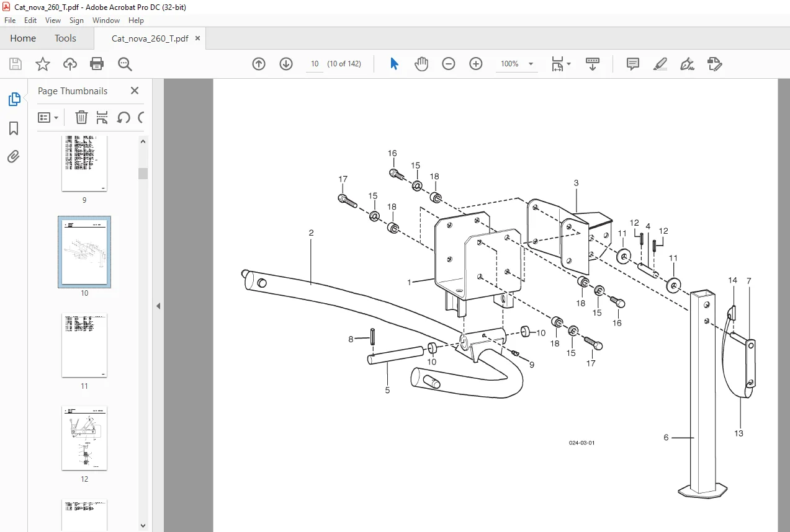Select page 9 thumbnail
The image size is (790, 532).
point(84,164)
